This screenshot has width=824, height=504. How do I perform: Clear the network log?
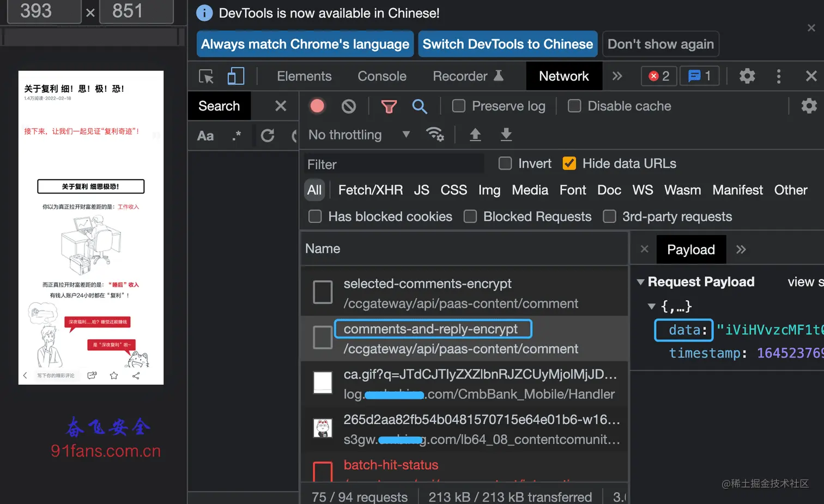(x=349, y=106)
